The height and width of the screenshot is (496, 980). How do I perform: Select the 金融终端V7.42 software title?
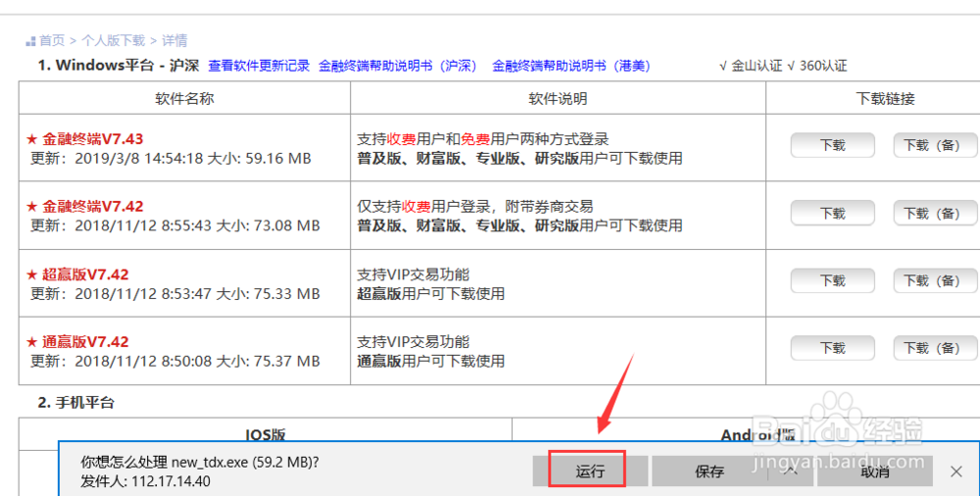92,207
